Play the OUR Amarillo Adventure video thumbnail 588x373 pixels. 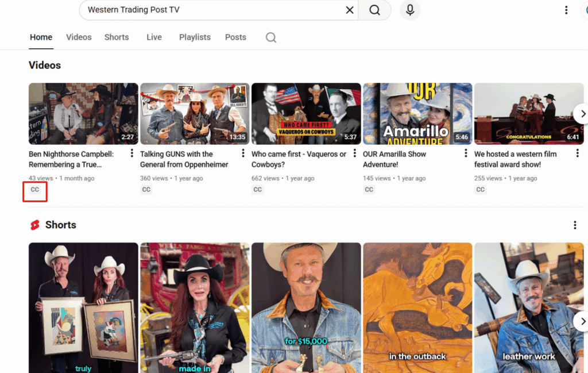coord(417,114)
